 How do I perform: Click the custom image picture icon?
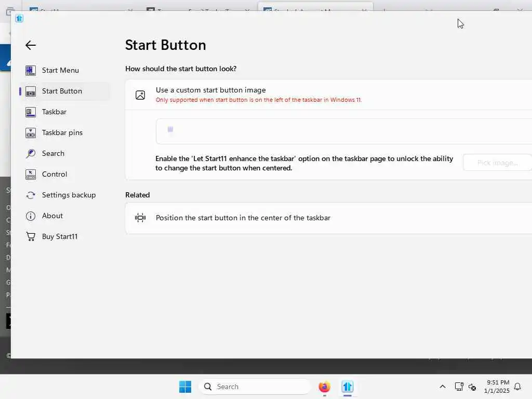click(140, 95)
